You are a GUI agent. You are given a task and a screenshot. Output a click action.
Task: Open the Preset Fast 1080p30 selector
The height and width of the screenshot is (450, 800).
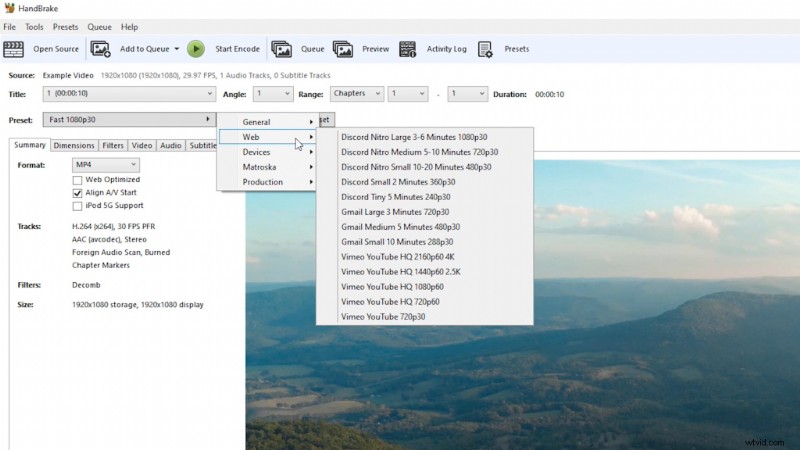[129, 119]
